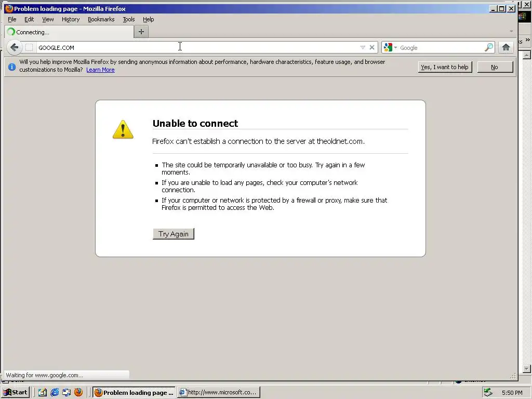Maximize the Firefox window
Screen dimensions: 532x399
(502, 9)
